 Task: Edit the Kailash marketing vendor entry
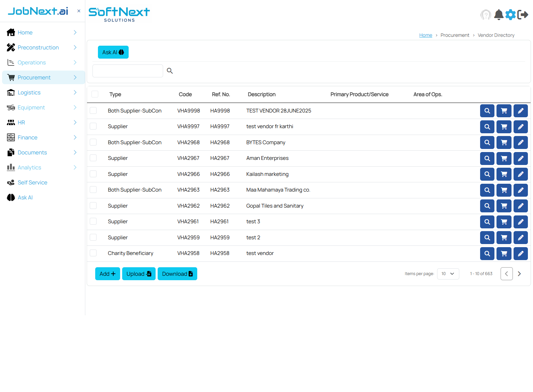click(x=520, y=174)
